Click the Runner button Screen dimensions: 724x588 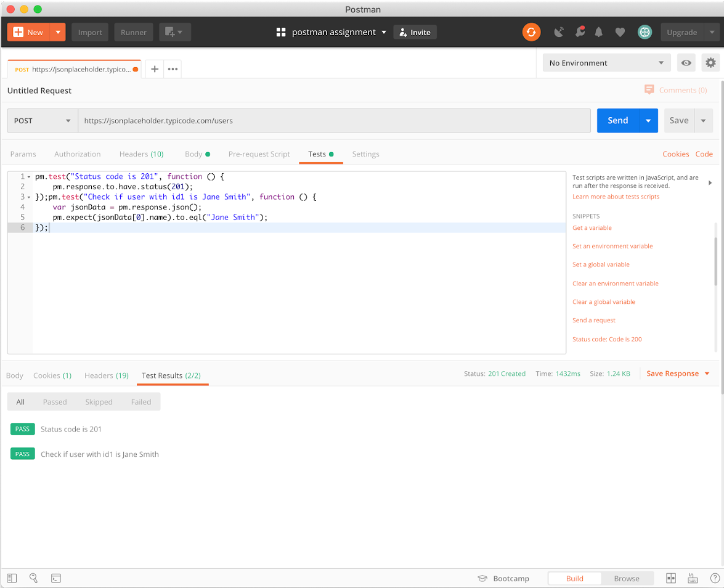(x=134, y=32)
